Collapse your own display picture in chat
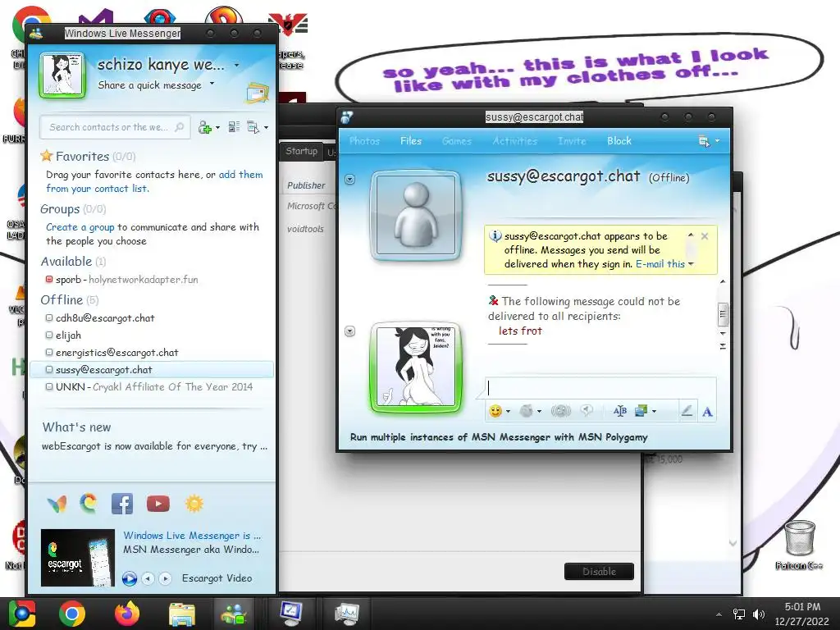The image size is (840, 630). [x=349, y=331]
